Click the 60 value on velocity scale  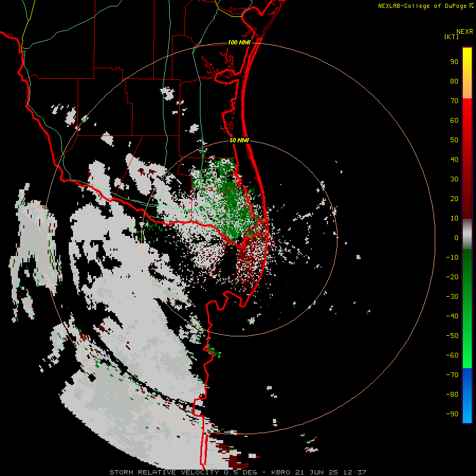[454, 121]
